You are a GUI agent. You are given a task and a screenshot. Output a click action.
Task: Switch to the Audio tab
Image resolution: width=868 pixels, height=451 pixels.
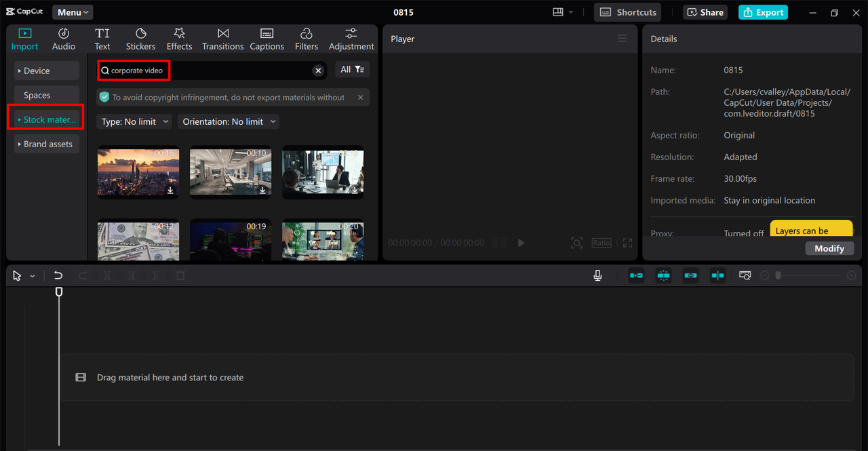[x=64, y=39]
